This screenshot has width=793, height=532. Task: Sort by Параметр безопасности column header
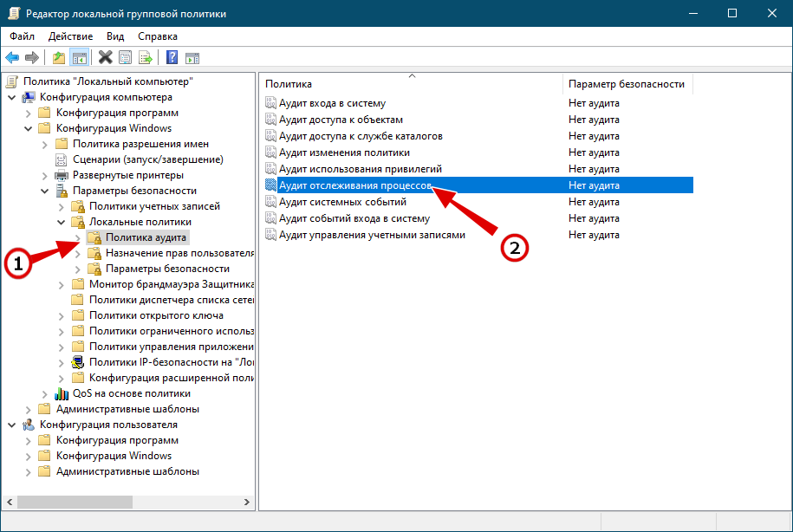[x=627, y=84]
